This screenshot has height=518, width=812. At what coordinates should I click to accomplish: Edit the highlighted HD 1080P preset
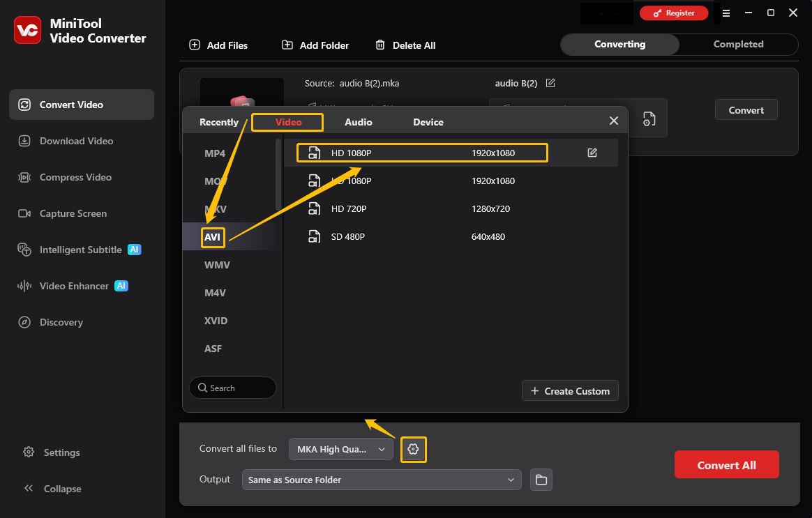(x=592, y=153)
